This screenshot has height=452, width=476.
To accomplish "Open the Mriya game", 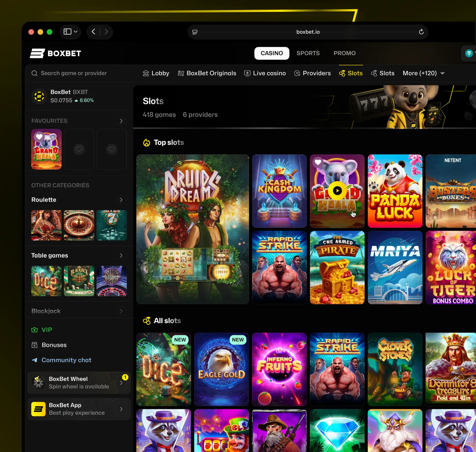I will (x=395, y=268).
